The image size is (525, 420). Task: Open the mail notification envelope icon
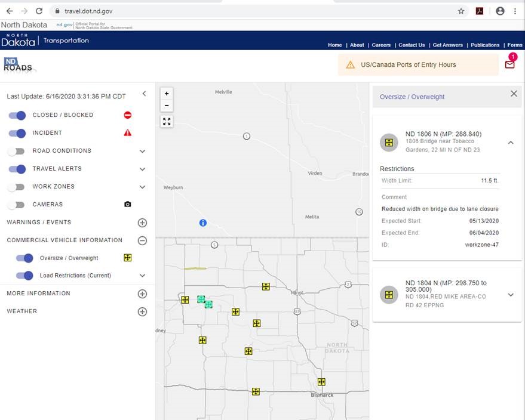pos(509,64)
